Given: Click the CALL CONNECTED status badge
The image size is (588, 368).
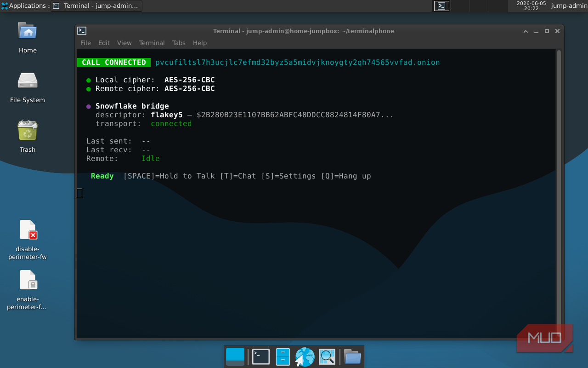Looking at the screenshot, I should [x=114, y=63].
